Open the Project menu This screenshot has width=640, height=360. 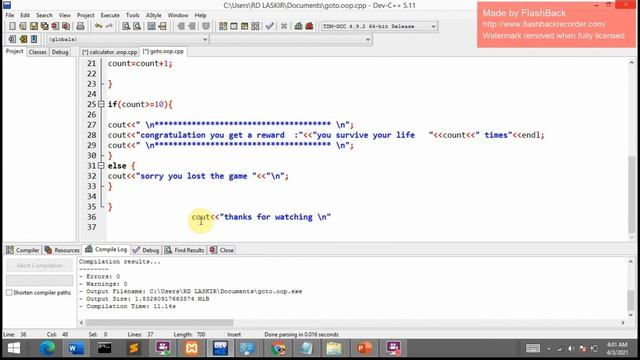coord(85,15)
